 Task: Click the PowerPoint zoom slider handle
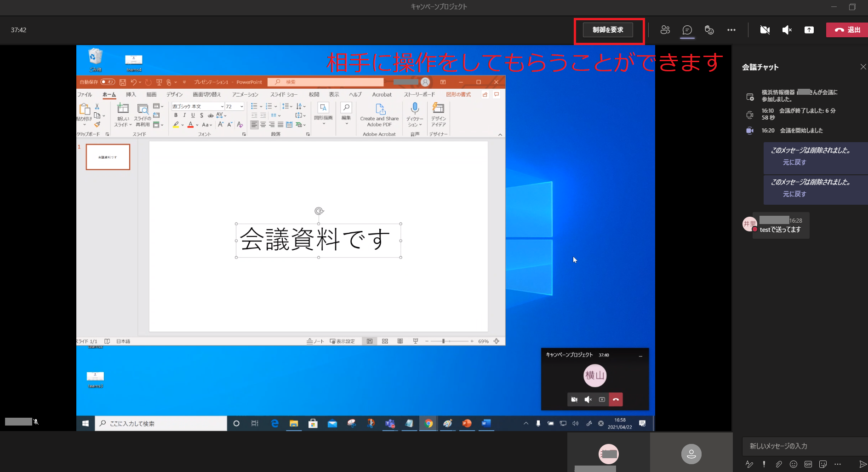(443, 341)
